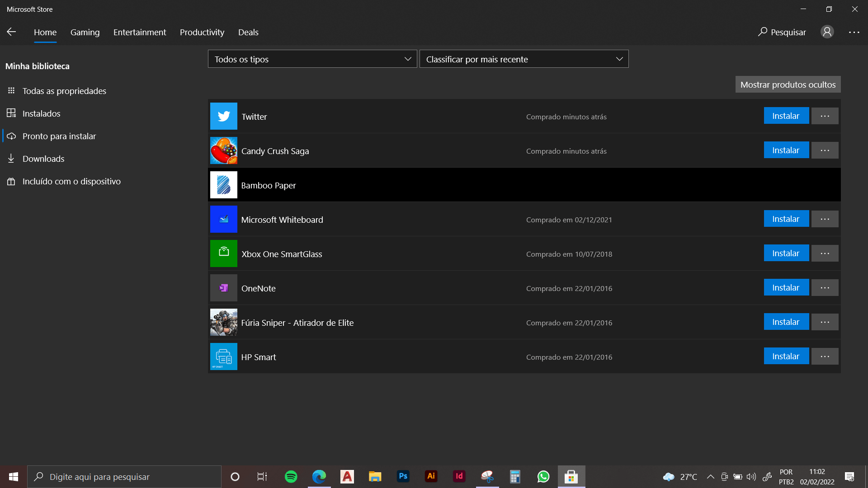This screenshot has width=868, height=488.
Task: Open Downloads in the sidebar
Action: click(x=43, y=159)
